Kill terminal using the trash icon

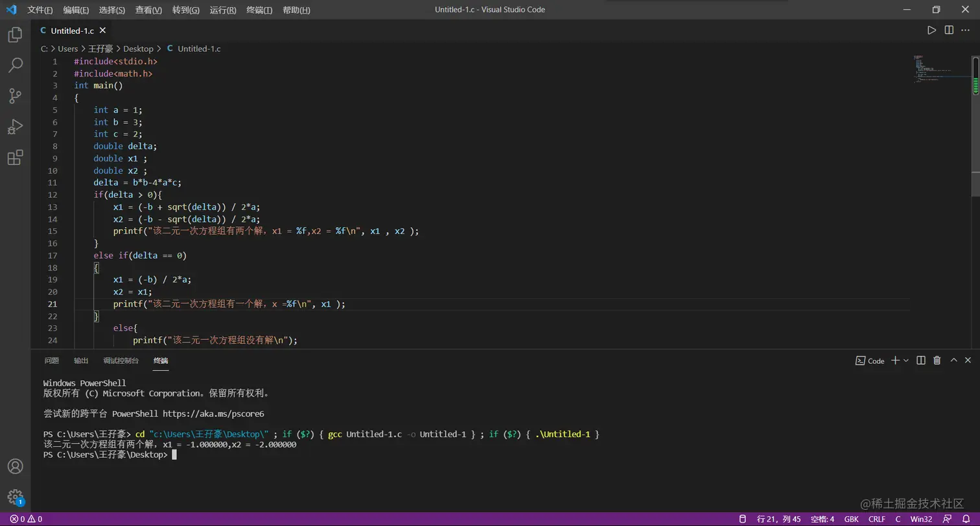click(x=937, y=361)
